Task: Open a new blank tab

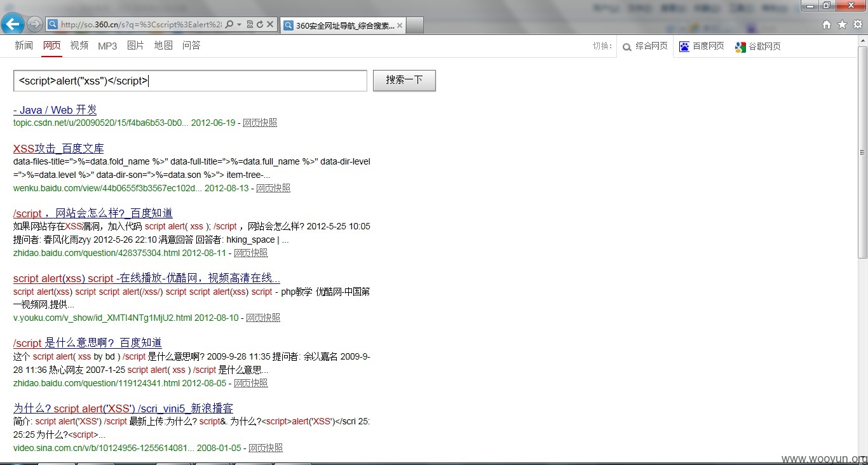Action: point(414,25)
